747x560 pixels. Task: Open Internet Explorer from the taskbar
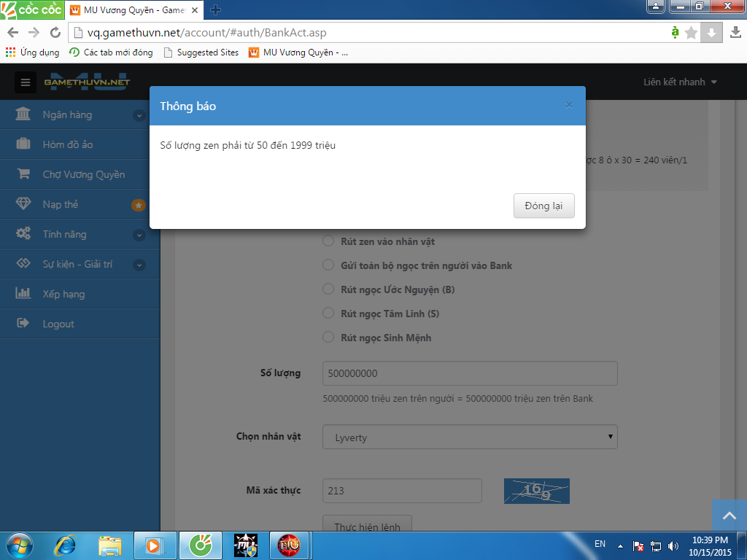click(65, 545)
